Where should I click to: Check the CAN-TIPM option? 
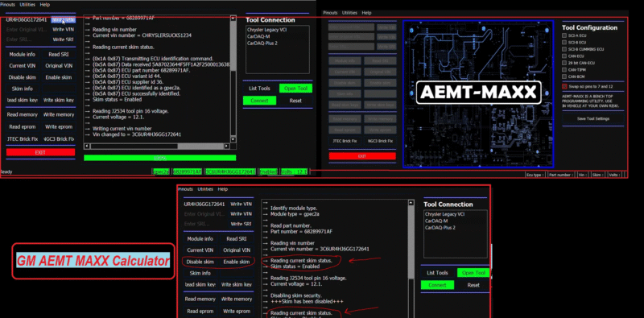[x=564, y=70]
